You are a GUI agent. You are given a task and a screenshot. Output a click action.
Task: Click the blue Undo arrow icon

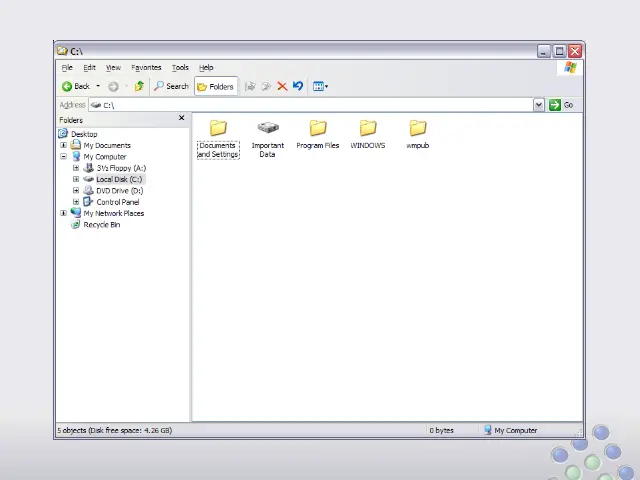pos(298,86)
